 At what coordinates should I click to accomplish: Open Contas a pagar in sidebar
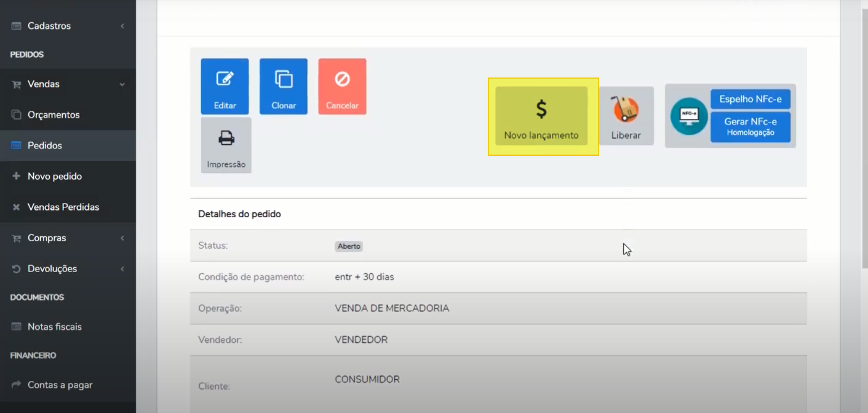coord(68,385)
